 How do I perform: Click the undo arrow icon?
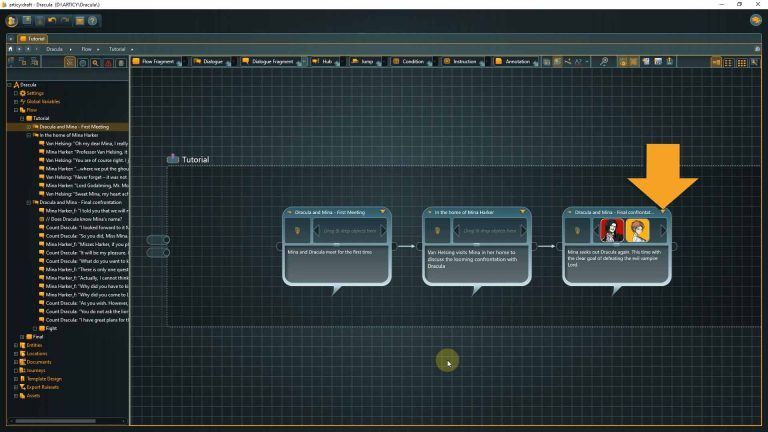52,21
